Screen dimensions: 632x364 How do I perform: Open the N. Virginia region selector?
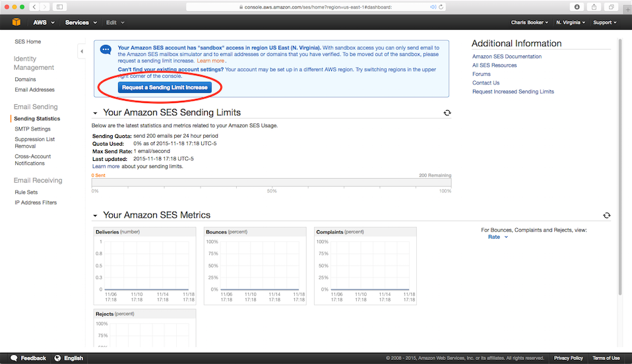[571, 22]
